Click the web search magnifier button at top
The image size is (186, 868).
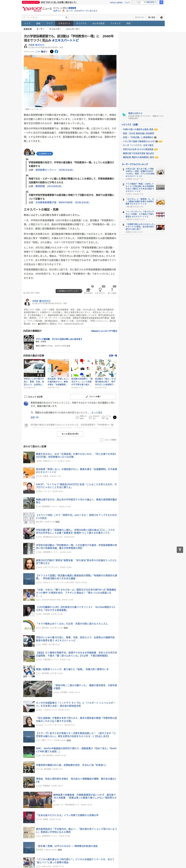click(161, 2)
